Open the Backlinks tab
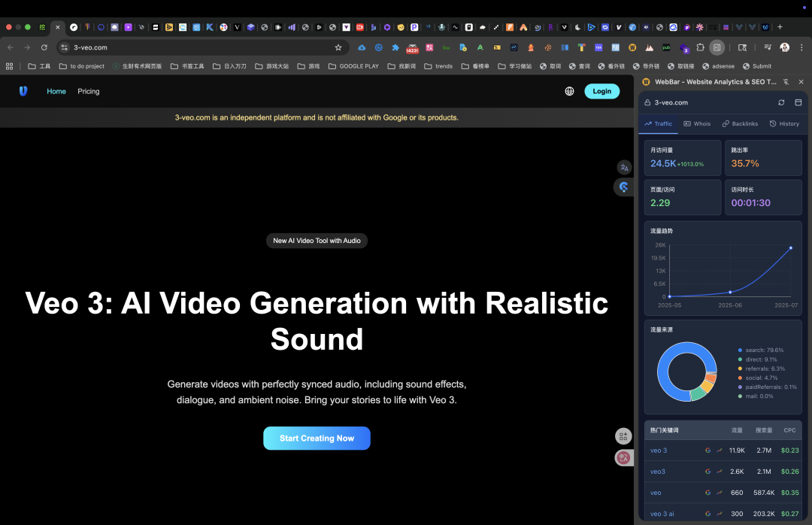This screenshot has height=525, width=812. (740, 124)
